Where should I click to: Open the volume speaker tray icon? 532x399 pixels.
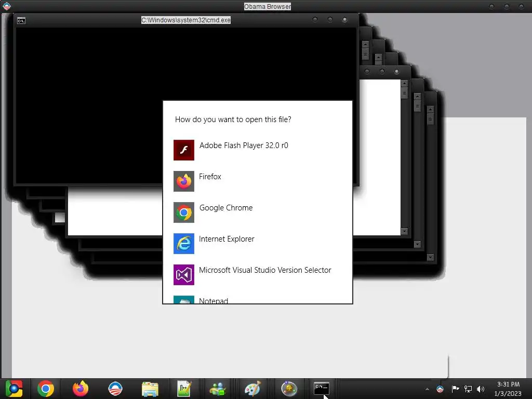click(481, 389)
